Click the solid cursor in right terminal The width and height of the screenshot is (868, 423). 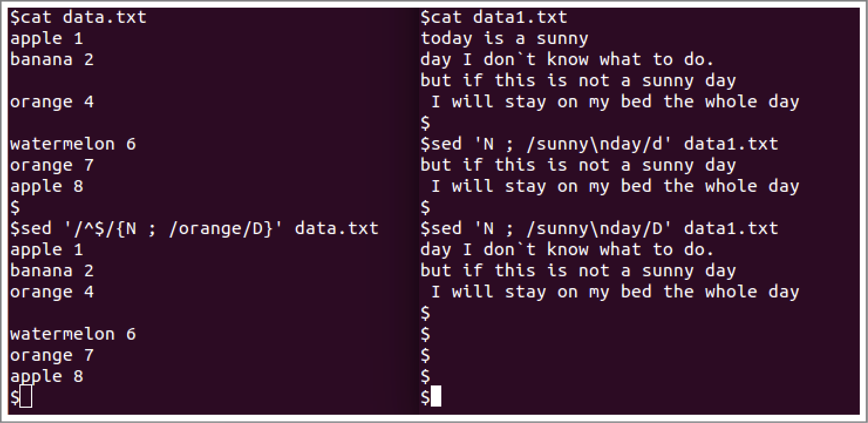[435, 397]
